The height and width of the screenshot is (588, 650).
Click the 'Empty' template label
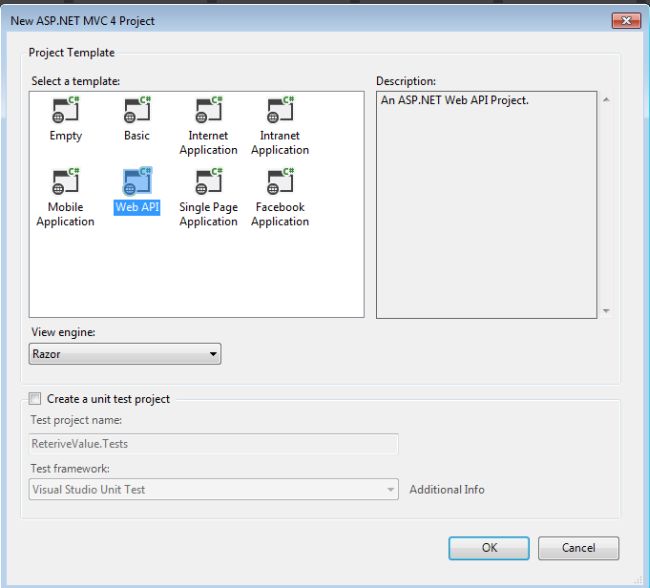pos(65,136)
